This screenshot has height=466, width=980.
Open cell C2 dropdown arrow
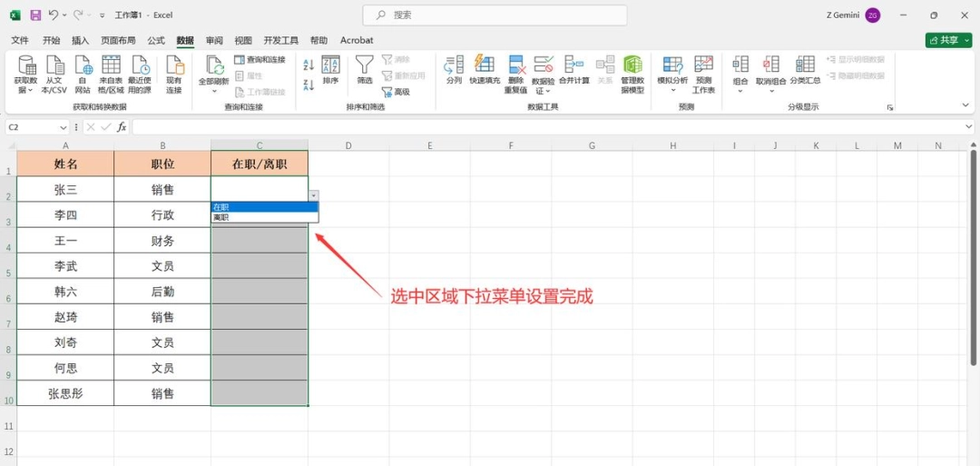click(313, 196)
